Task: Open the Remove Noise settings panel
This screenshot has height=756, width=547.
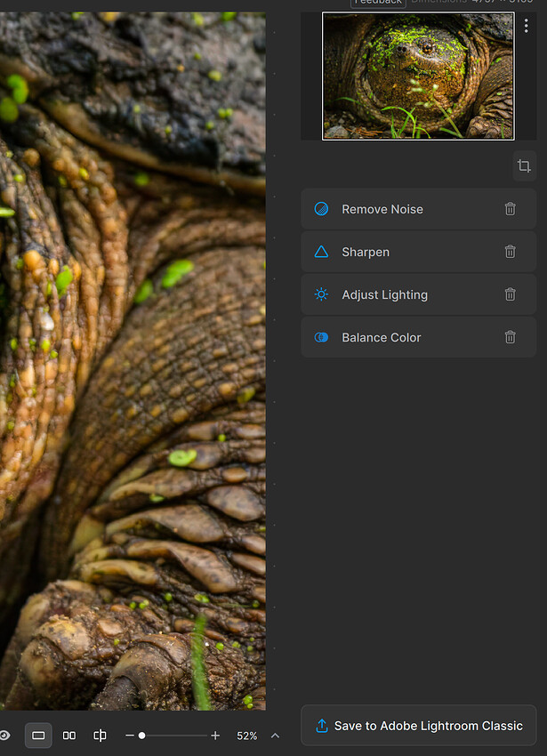Action: click(382, 209)
